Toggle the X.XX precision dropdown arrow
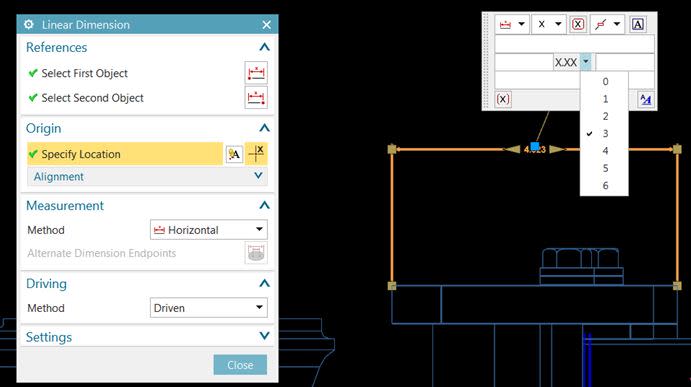Viewport: 691px width, 387px height. 586,62
